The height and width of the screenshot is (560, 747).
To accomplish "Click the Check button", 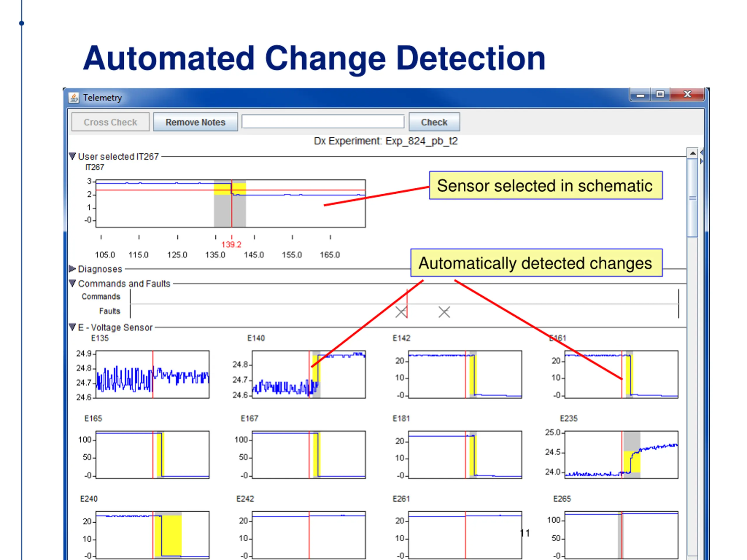I will (434, 122).
